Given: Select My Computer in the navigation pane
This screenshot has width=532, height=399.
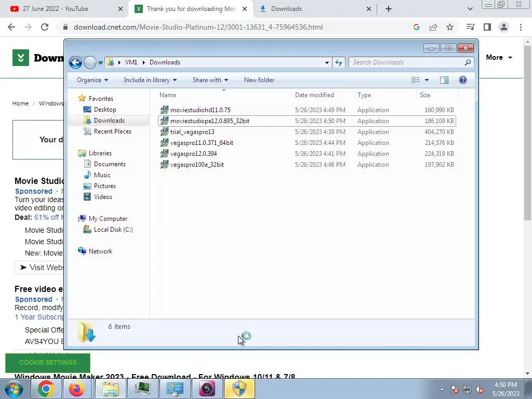Looking at the screenshot, I should click(108, 219).
